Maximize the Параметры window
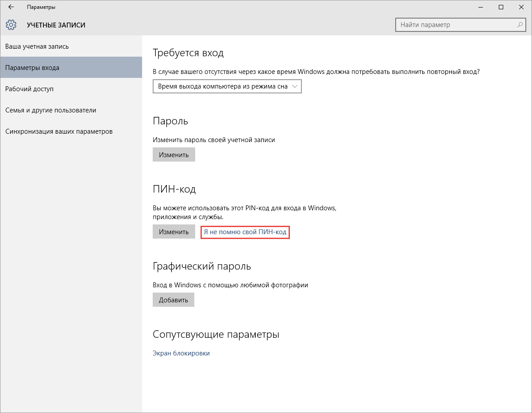 click(x=501, y=7)
